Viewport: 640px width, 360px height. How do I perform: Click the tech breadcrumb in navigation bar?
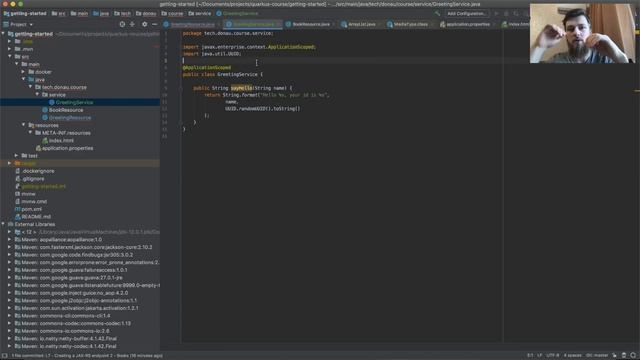tap(122, 13)
